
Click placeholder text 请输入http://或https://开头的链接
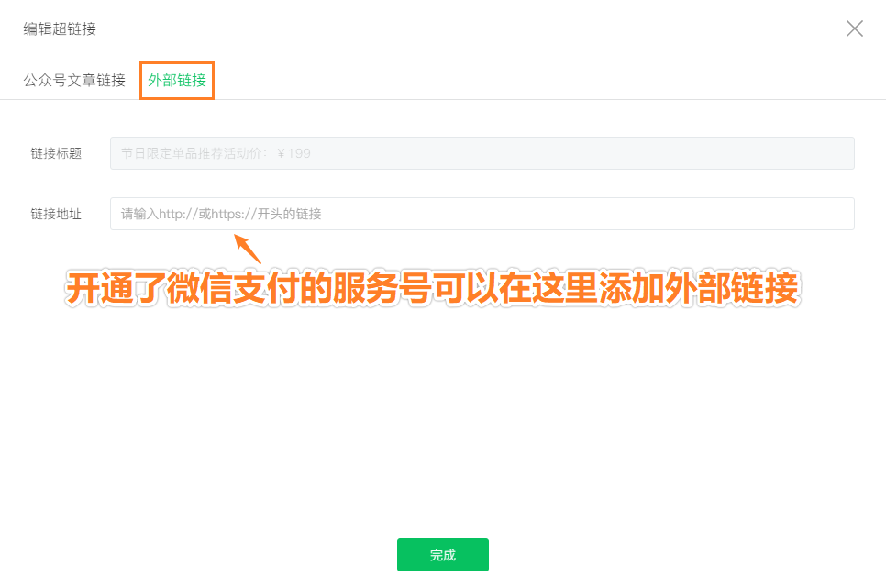pyautogui.click(x=221, y=214)
